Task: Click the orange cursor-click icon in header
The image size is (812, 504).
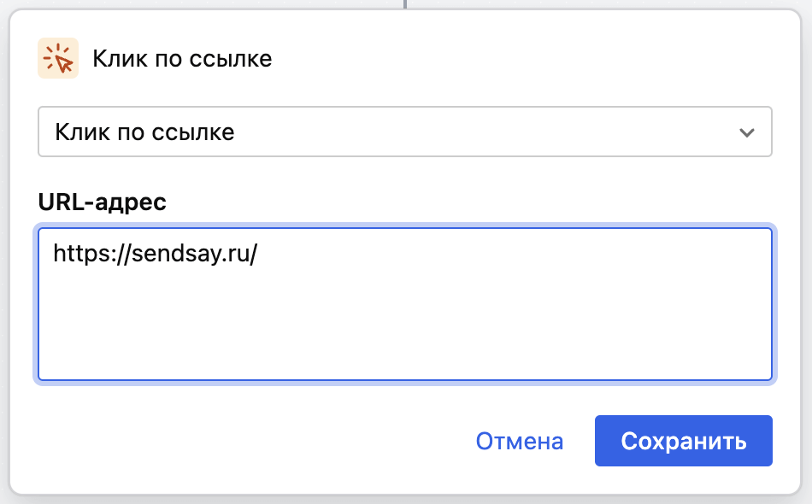Action: click(58, 59)
